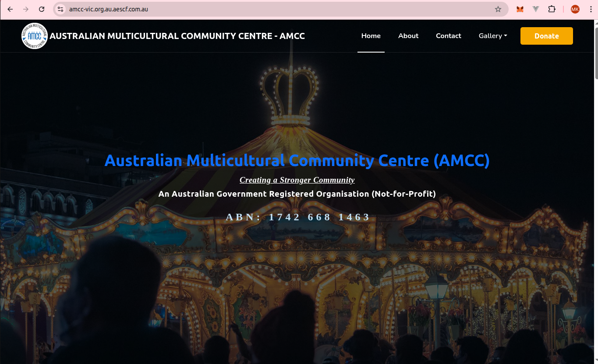Click the ABN: 1742 668 1463 text
The image size is (598, 364).
click(298, 217)
